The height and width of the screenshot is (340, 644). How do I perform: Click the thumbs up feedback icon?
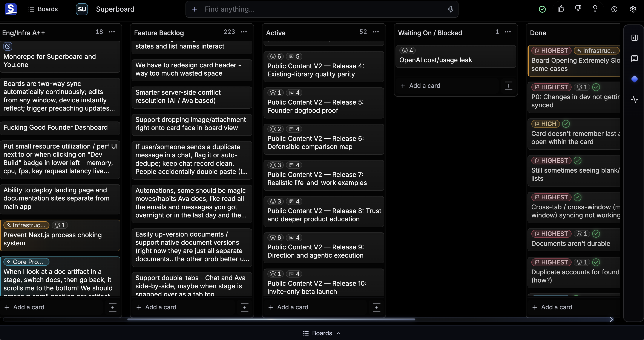coord(561,9)
